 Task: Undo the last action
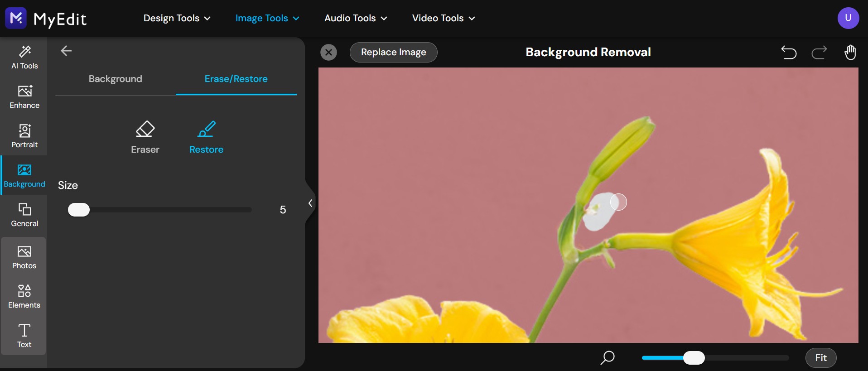(789, 53)
